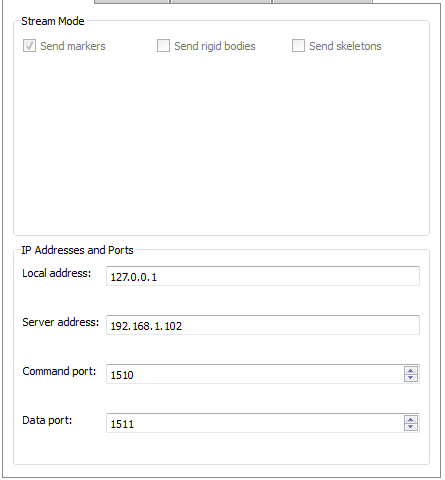Click the Data port label
445x480 pixels.
pyautogui.click(x=47, y=420)
